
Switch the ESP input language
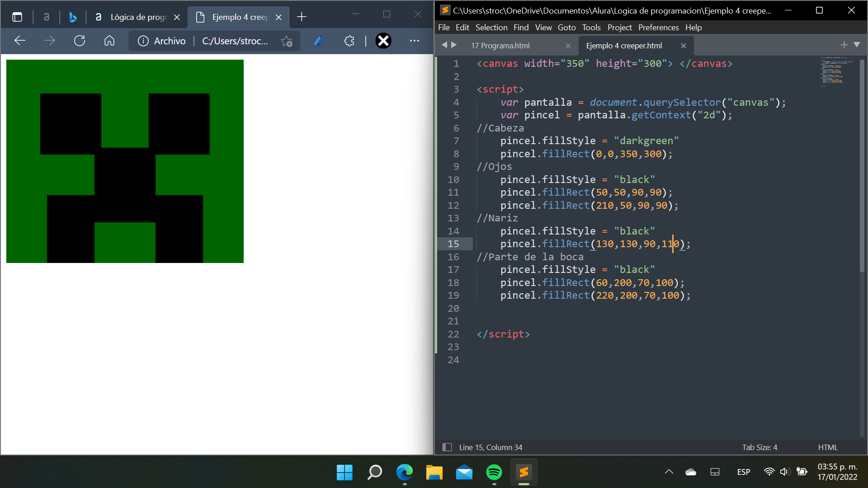[x=744, y=472]
